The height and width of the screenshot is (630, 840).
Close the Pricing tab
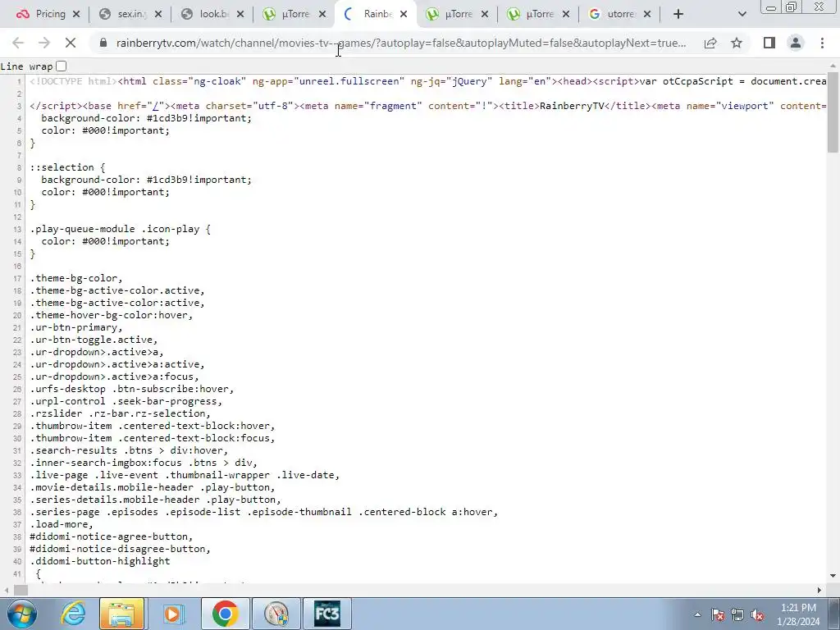tap(76, 15)
